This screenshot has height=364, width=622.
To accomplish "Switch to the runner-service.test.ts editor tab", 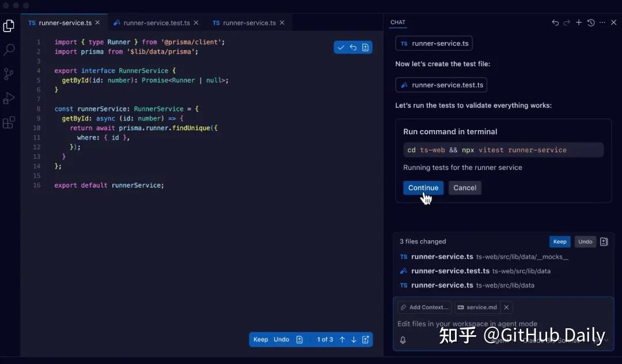I will pyautogui.click(x=156, y=23).
